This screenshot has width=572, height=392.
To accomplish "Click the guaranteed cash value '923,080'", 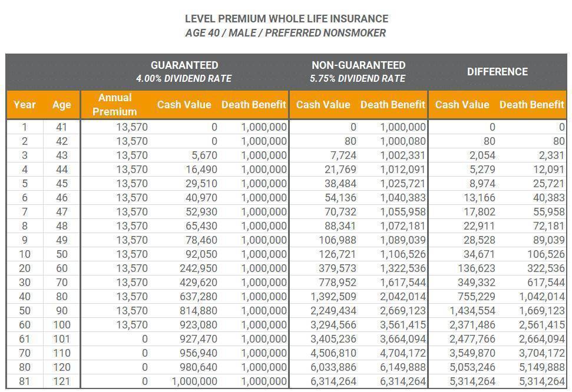I will coord(199,325).
